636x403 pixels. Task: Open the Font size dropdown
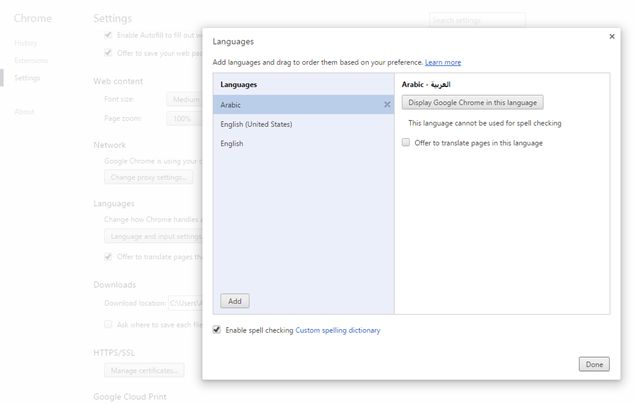[x=185, y=100]
